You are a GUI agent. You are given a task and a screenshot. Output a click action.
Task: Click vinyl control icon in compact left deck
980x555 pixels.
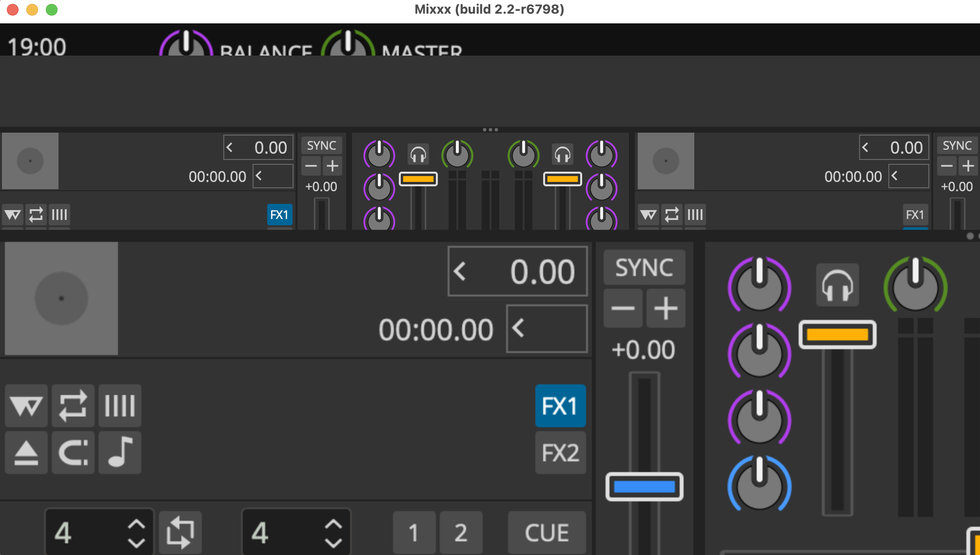coord(13,215)
